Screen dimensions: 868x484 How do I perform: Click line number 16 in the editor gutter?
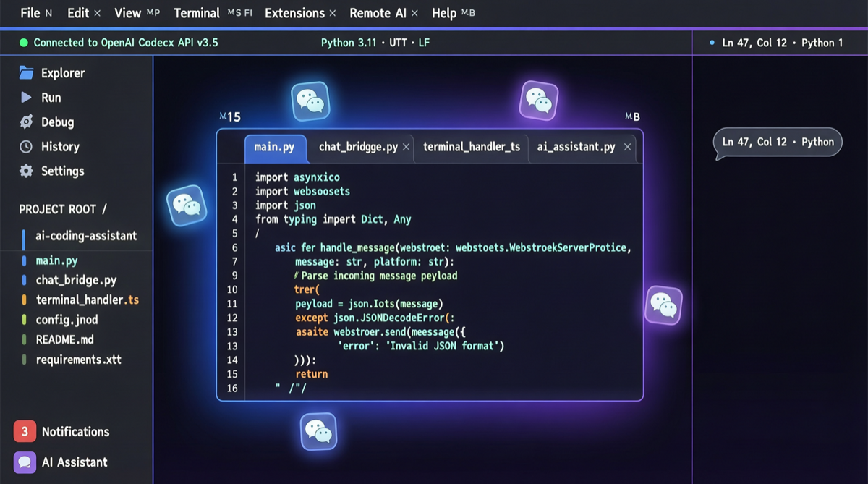pos(232,389)
